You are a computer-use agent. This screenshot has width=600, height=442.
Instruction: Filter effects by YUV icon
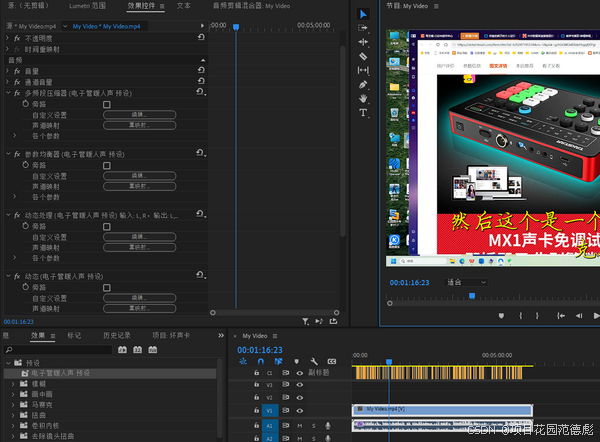pos(153,350)
